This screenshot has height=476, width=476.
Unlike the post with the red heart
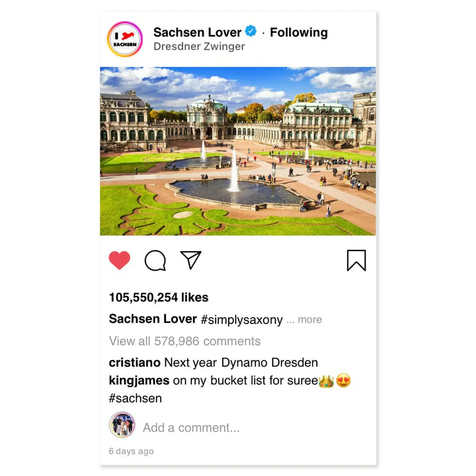pos(119,260)
